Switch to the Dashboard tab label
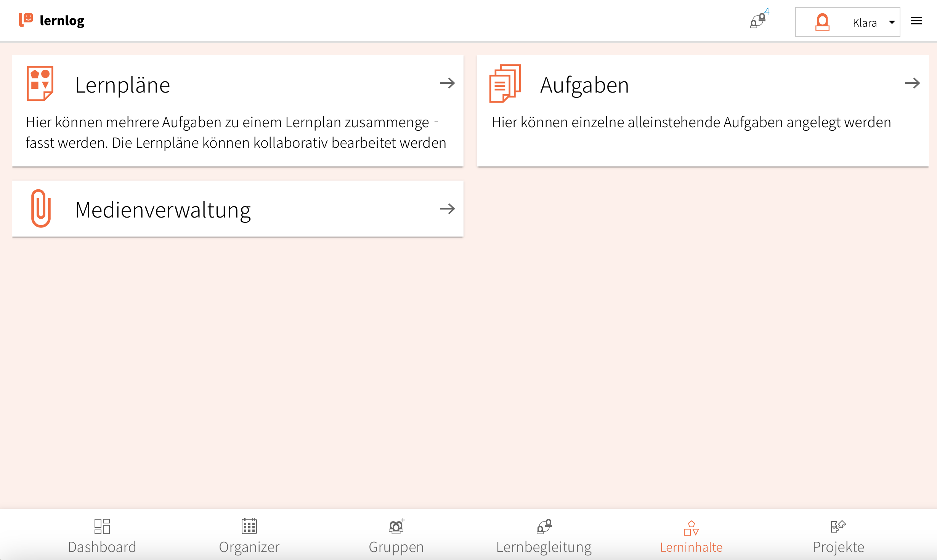The width and height of the screenshot is (937, 560). pos(102,547)
